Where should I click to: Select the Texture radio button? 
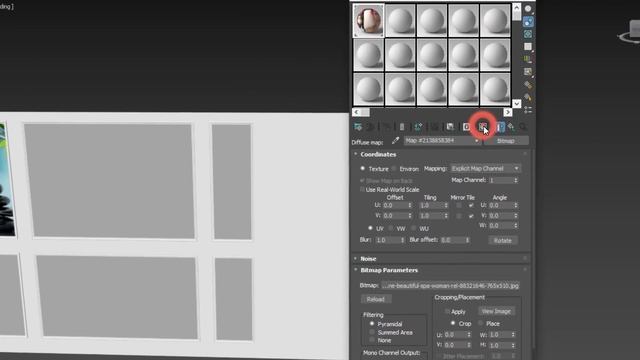pos(362,169)
